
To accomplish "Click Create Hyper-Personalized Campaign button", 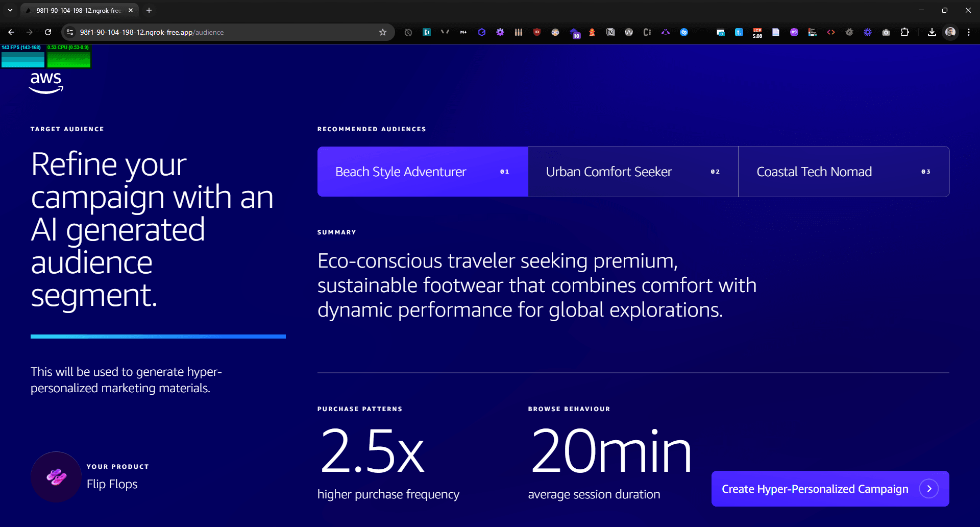I will (x=830, y=489).
